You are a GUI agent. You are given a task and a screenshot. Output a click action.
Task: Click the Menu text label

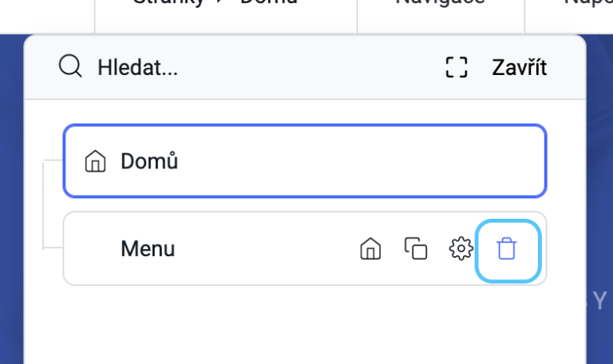(148, 249)
